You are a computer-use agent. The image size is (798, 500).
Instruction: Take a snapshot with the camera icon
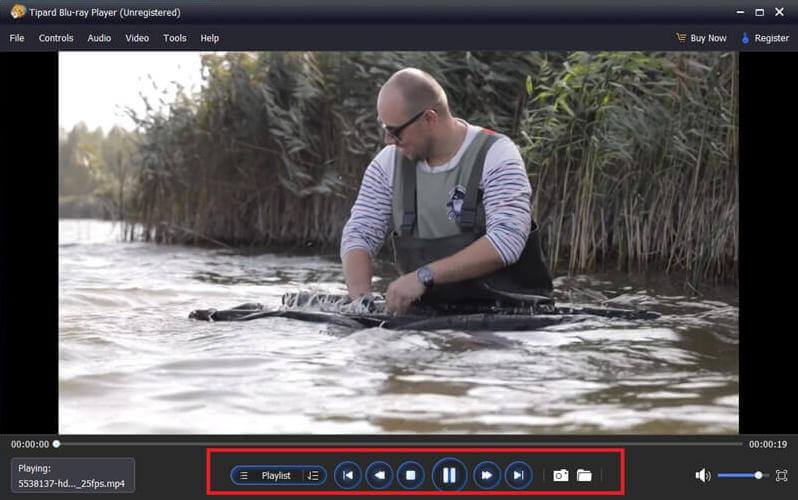point(561,475)
